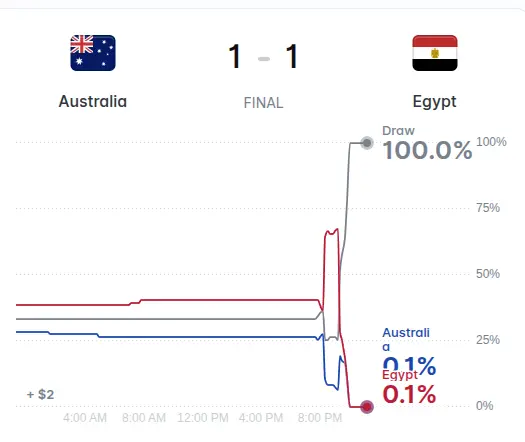
Task: Click the 12:00 PM time axis label
Action: pyautogui.click(x=203, y=418)
